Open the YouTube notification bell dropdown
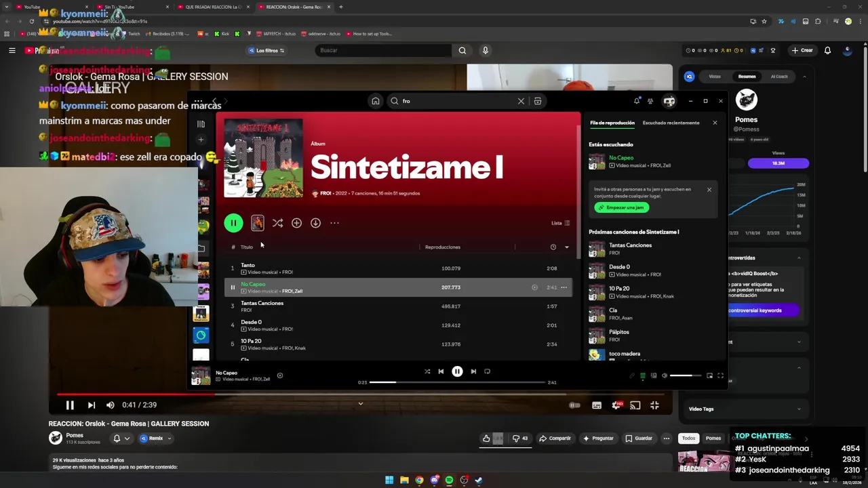This screenshot has height=488, width=868. pos(121,439)
